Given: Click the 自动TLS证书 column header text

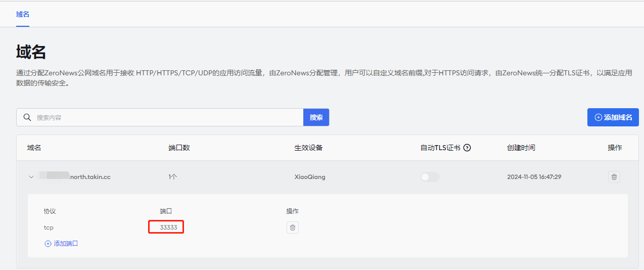Looking at the screenshot, I should coord(440,148).
